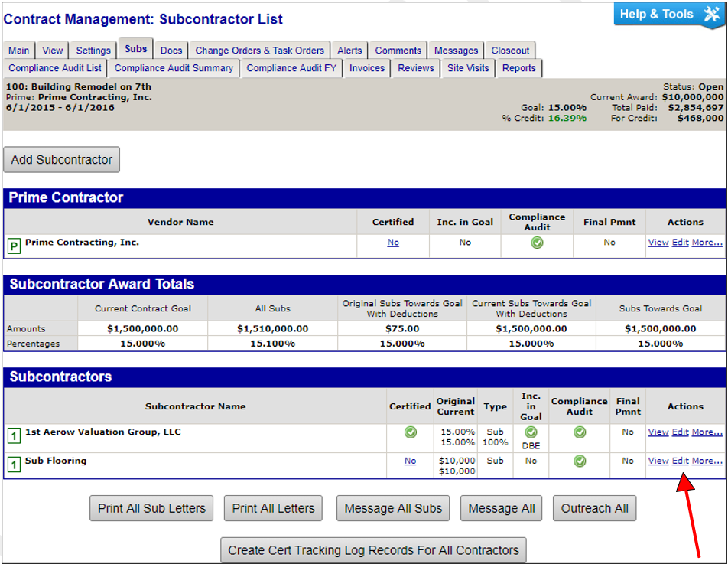The image size is (728, 564).
Task: Click 1st Aerow compliance audit green check
Action: [580, 432]
